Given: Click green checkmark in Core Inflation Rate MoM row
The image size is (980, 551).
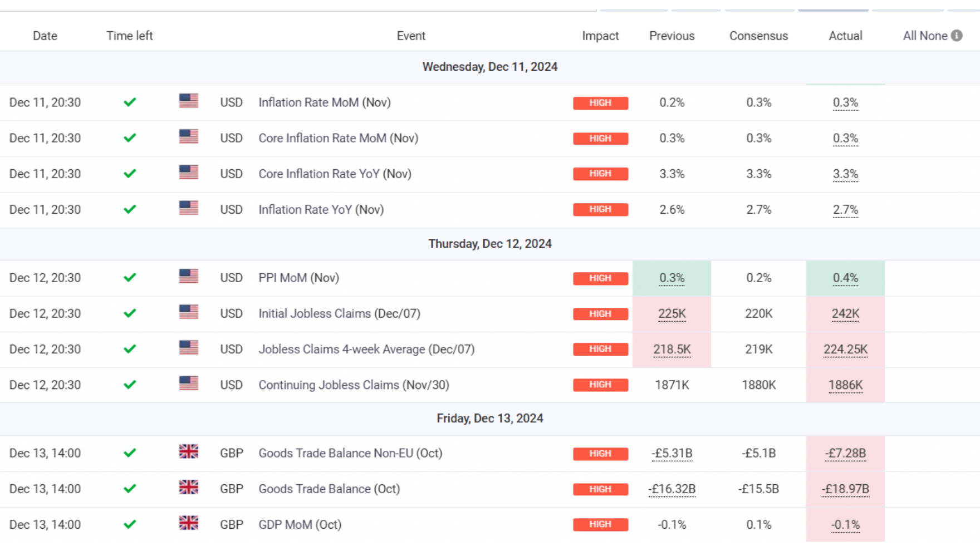Looking at the screenshot, I should [130, 138].
